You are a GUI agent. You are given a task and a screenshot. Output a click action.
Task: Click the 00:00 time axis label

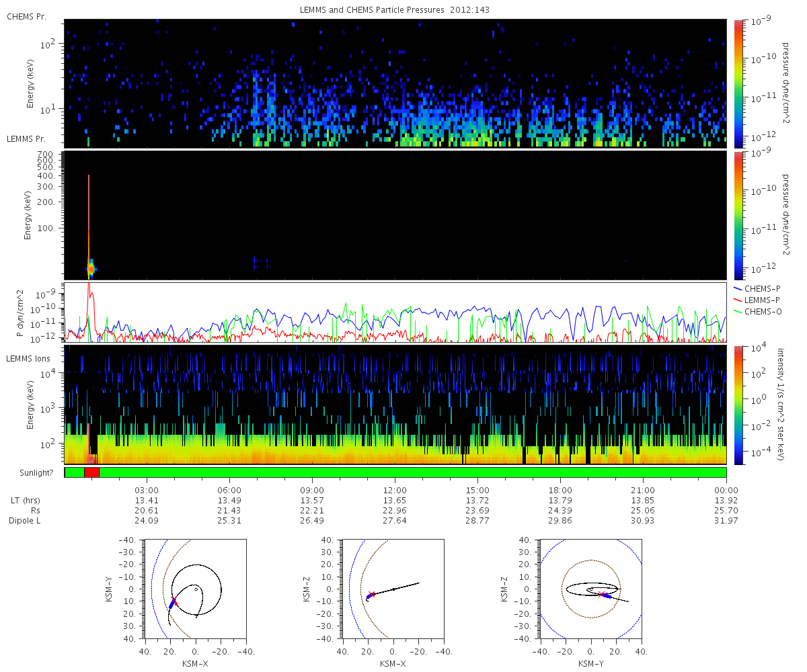(x=726, y=490)
